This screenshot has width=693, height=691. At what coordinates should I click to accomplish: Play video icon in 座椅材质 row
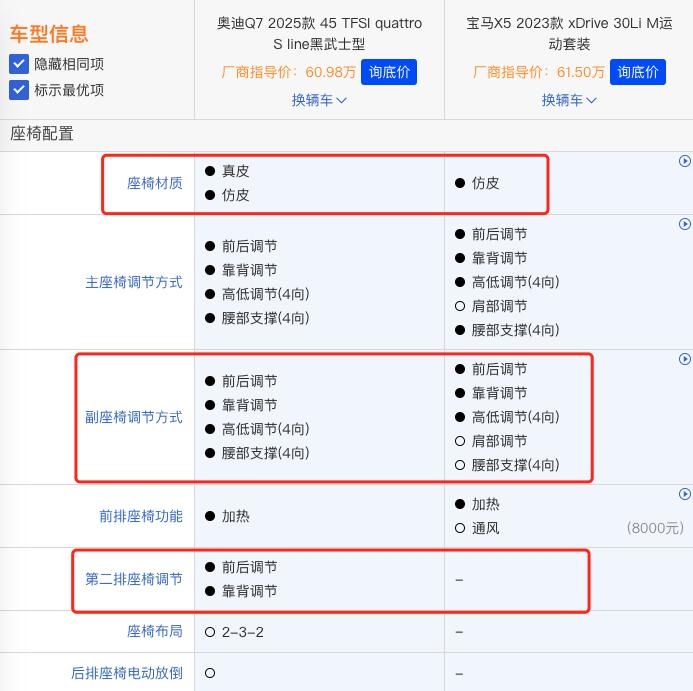[685, 161]
